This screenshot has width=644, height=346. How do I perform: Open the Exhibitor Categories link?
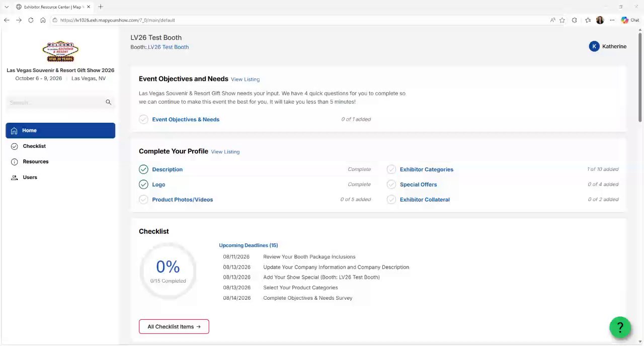click(426, 169)
